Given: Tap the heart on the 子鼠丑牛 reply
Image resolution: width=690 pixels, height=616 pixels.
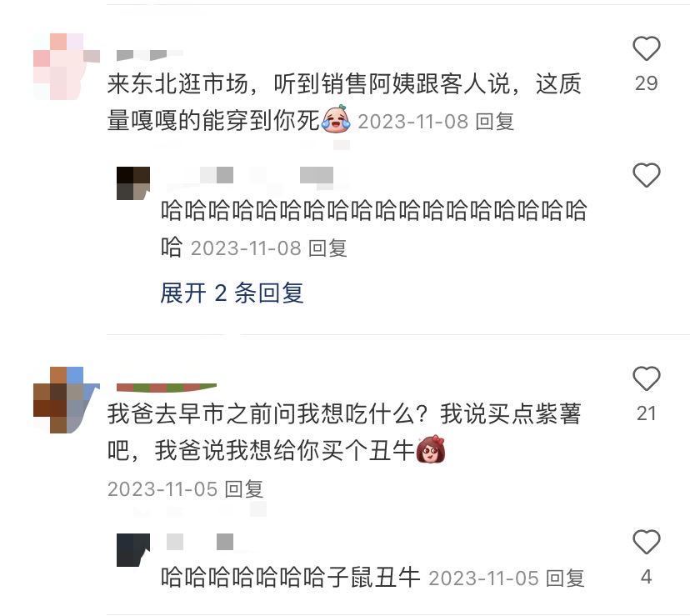Looking at the screenshot, I should [646, 542].
